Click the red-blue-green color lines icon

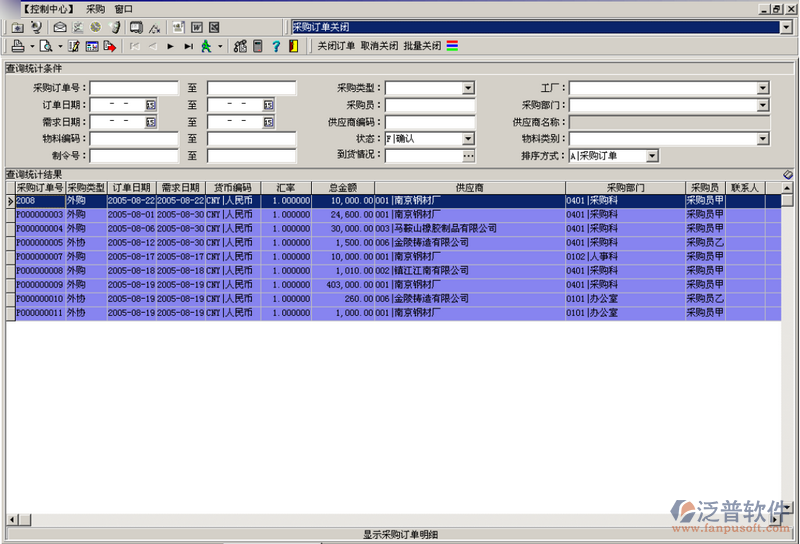click(x=452, y=46)
